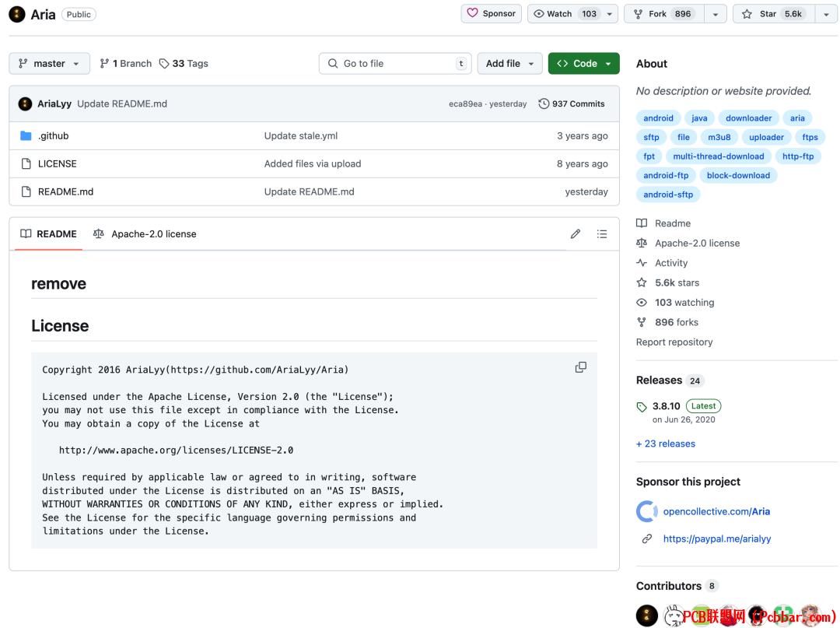The image size is (840, 628).
Task: Click the Aria repository owner avatar
Action: [16, 15]
